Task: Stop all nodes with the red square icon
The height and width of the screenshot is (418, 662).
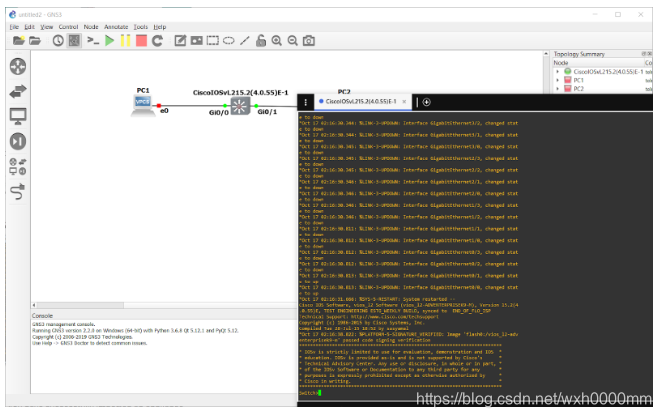Action: (x=141, y=41)
